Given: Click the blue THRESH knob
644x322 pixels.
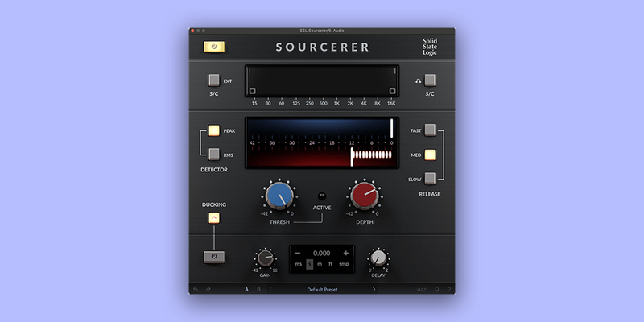Looking at the screenshot, I should pyautogui.click(x=279, y=196).
